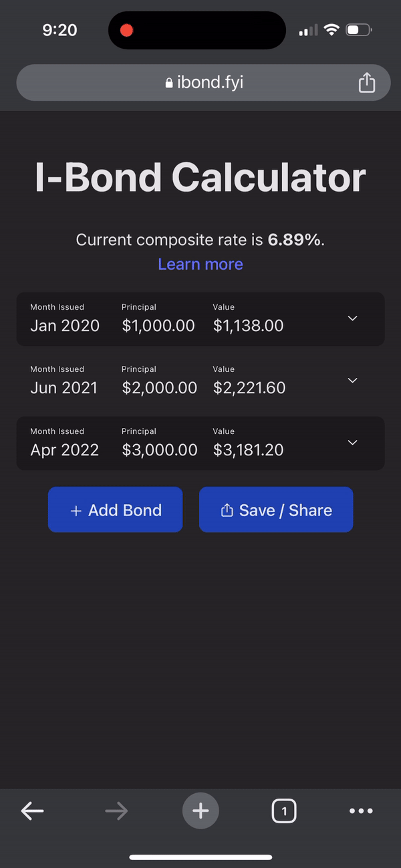Expand details for the Apr 2022 bond

pos(352,443)
